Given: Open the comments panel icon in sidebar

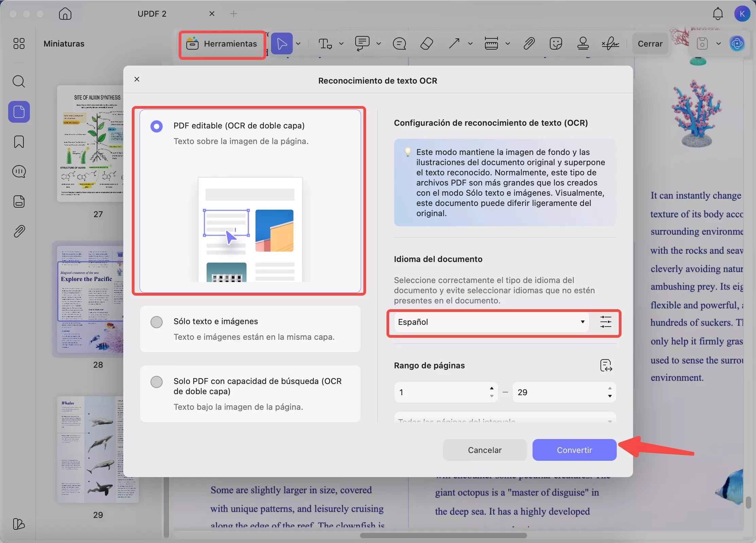Looking at the screenshot, I should [19, 172].
